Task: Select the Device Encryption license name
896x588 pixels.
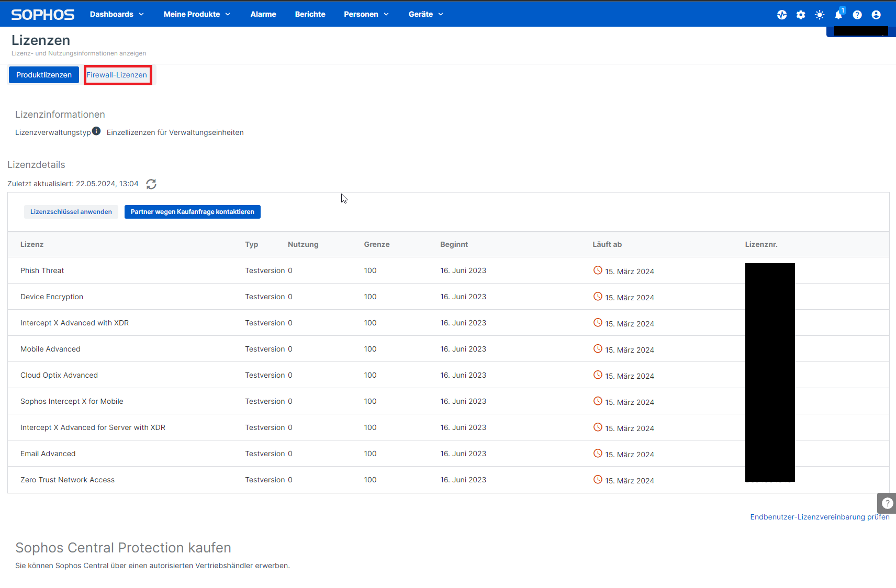Action: (x=52, y=297)
